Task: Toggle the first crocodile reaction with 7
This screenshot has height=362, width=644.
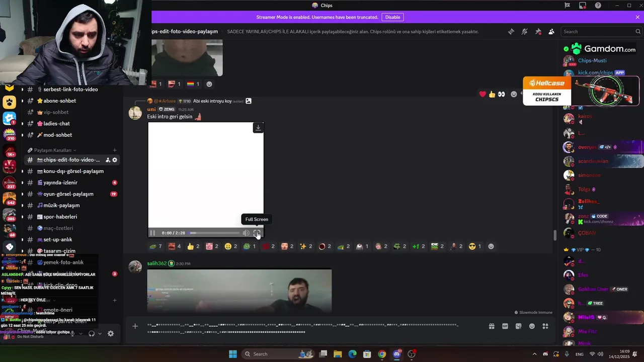Action: pos(155,246)
